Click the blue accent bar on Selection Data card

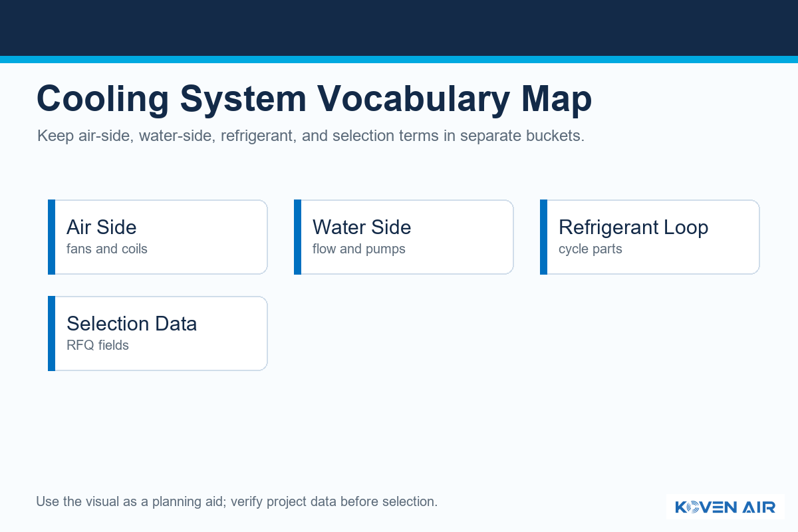coord(51,333)
